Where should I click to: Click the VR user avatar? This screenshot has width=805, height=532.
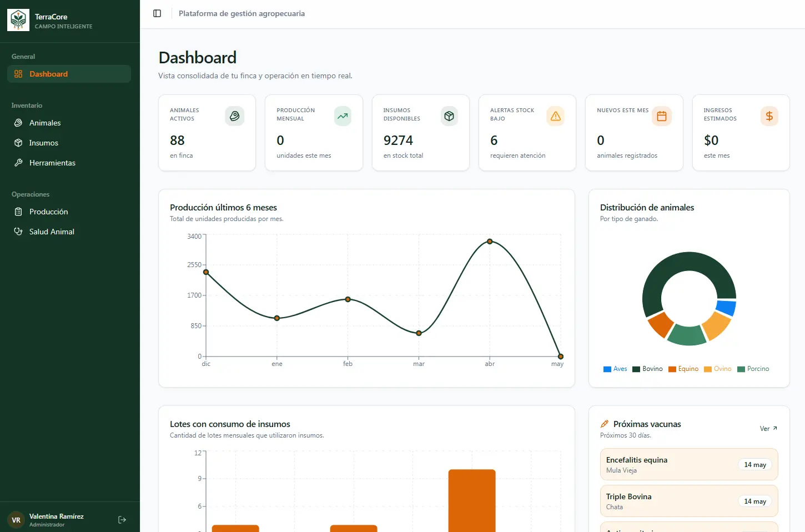tap(16, 520)
